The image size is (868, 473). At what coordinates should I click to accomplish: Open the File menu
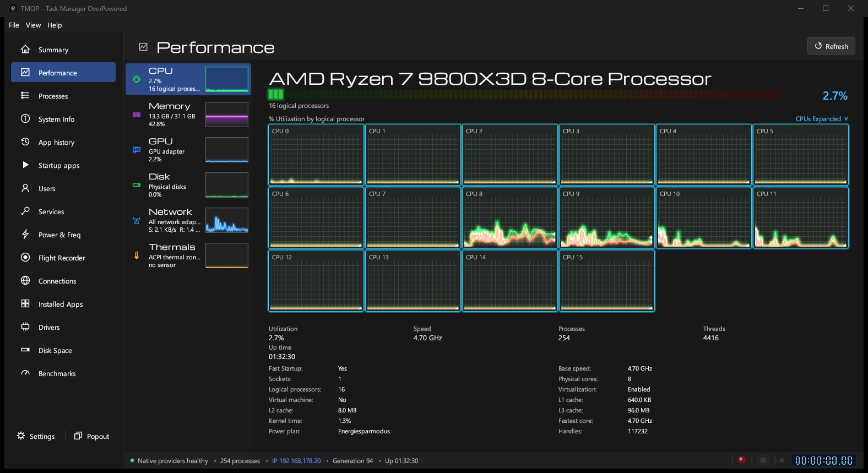[14, 25]
